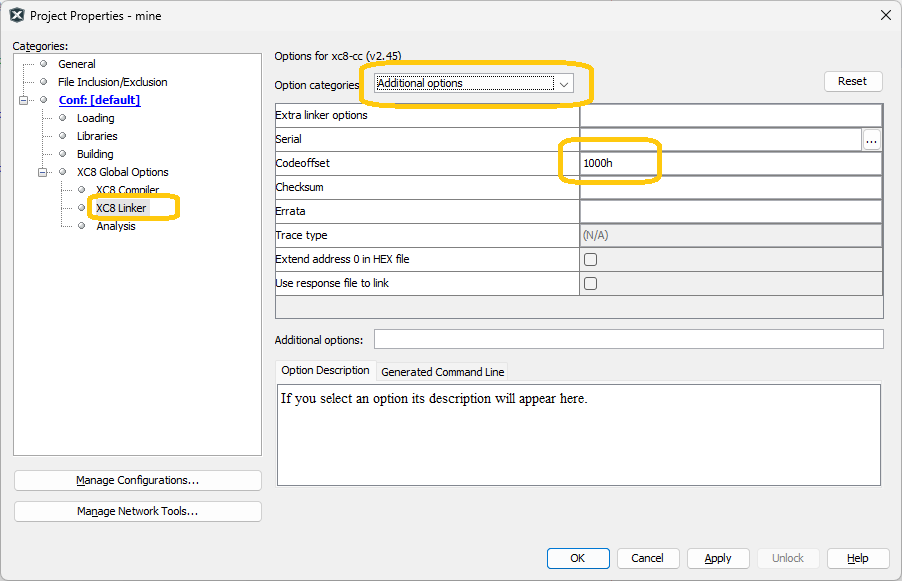Open the Option categories dropdown

pos(473,83)
